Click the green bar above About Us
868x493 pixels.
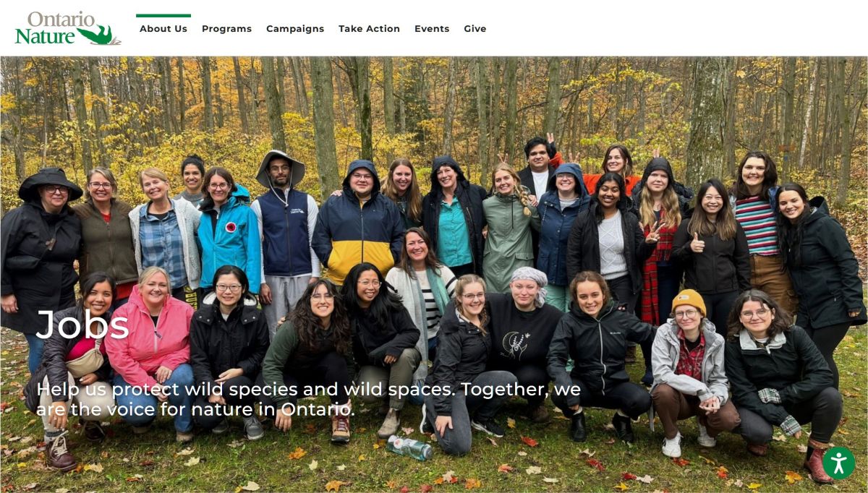click(163, 15)
